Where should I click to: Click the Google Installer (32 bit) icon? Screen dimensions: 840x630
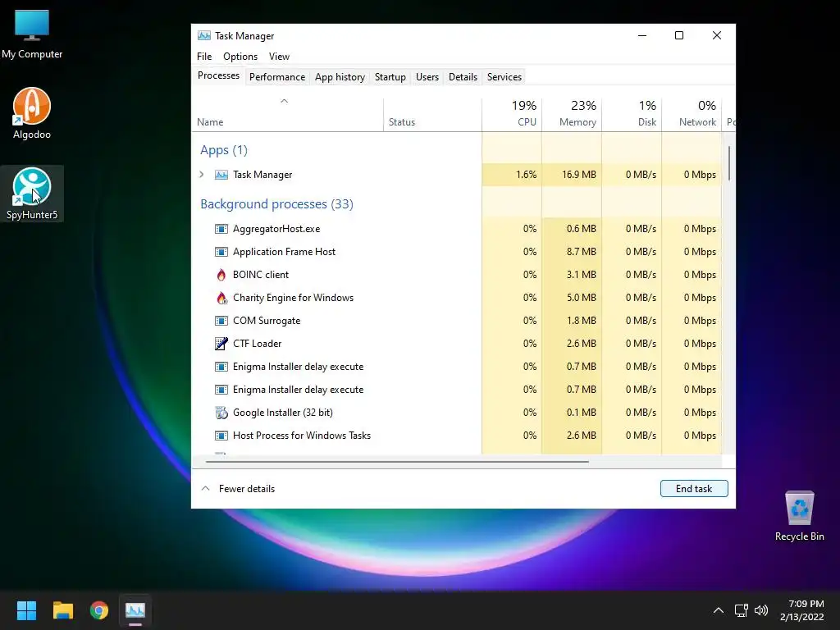[x=221, y=413]
